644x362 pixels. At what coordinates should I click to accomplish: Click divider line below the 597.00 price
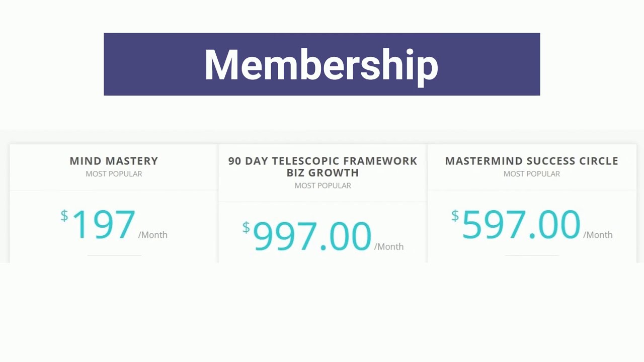coord(532,255)
